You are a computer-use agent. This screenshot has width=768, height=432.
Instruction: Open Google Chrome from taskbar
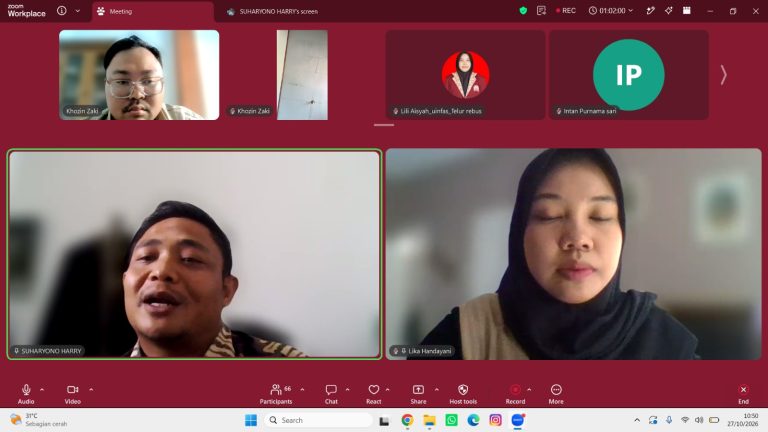[407, 420]
